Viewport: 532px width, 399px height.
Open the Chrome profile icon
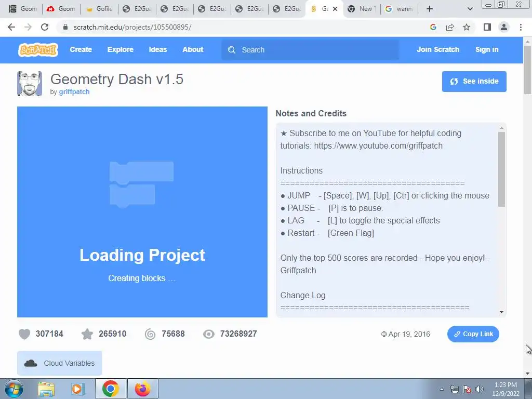pos(504,27)
